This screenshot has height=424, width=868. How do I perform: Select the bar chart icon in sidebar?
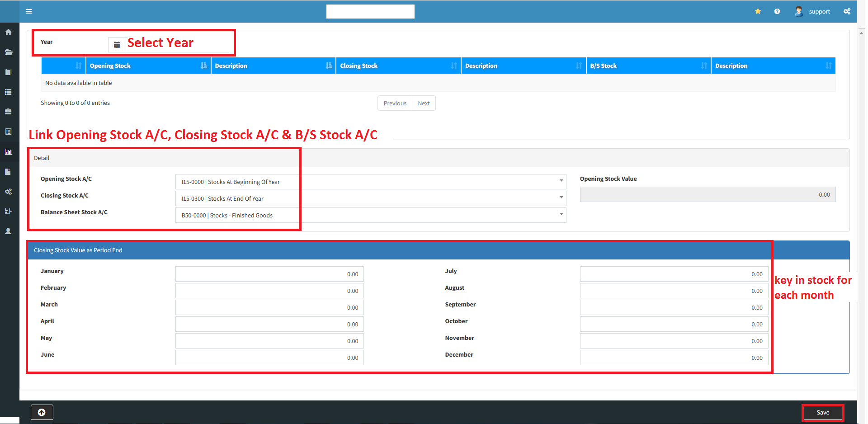coord(8,152)
